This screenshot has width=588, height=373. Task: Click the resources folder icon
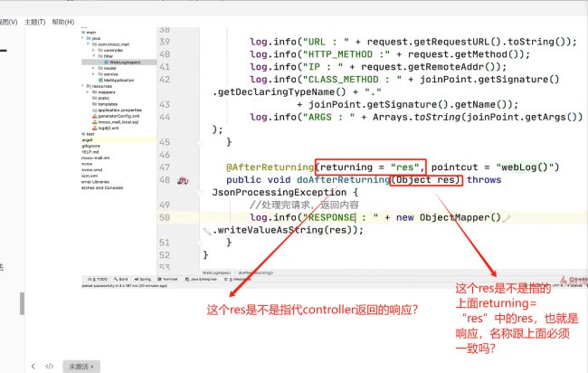89,86
